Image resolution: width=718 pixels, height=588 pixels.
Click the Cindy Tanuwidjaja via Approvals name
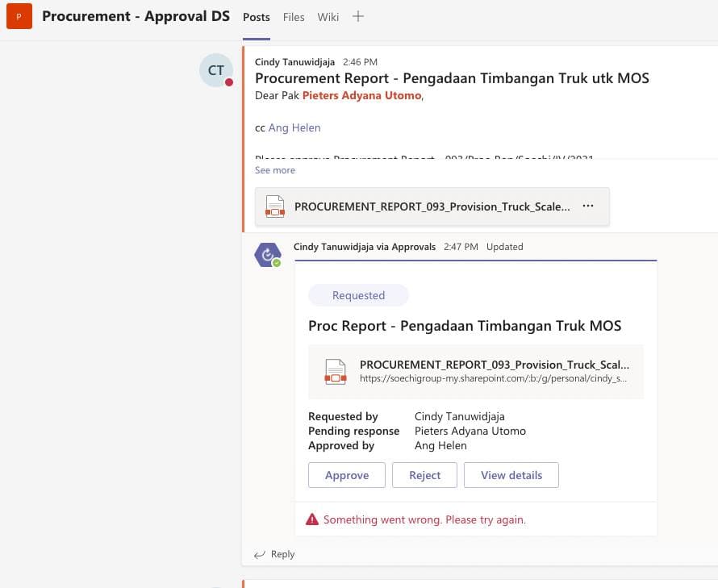[x=365, y=247]
